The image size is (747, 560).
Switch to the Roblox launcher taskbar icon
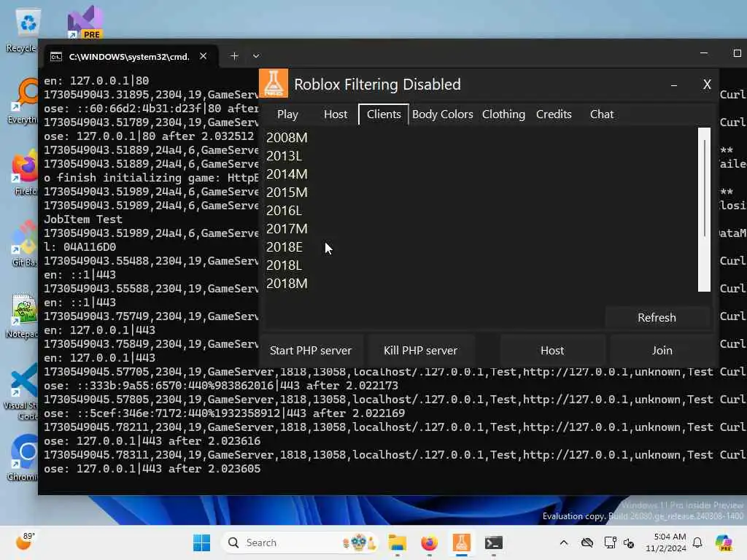461,542
